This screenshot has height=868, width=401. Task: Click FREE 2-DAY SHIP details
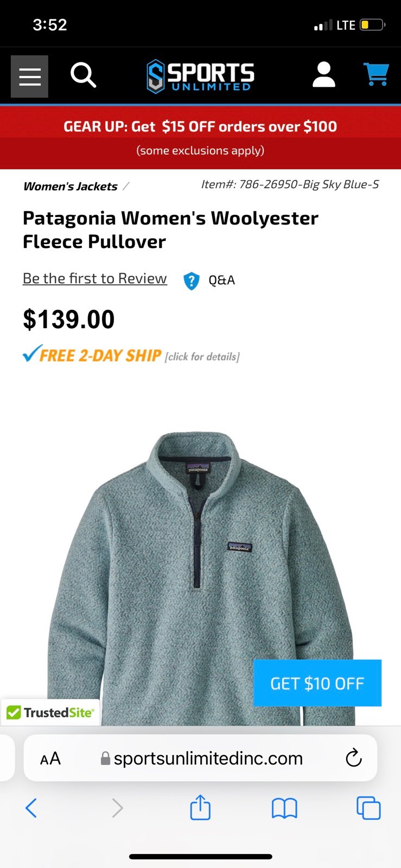131,355
